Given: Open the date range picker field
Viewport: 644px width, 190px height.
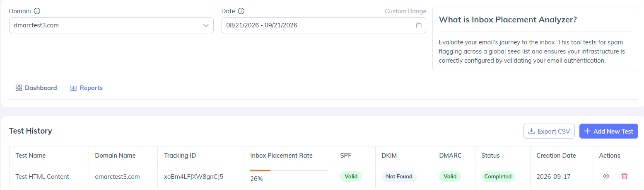Looking at the screenshot, I should (324, 25).
